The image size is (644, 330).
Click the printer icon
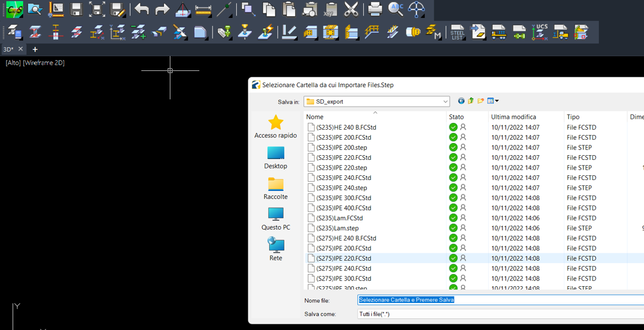pos(375,9)
